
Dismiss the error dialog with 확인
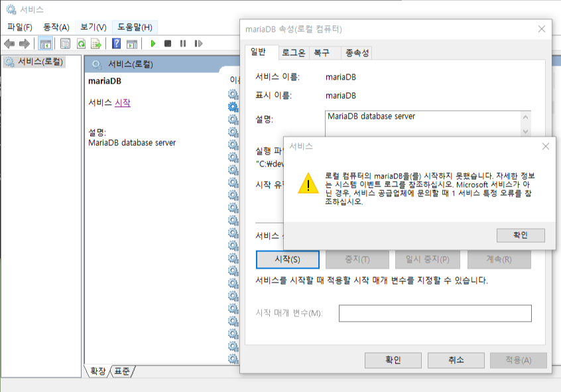[x=521, y=235]
